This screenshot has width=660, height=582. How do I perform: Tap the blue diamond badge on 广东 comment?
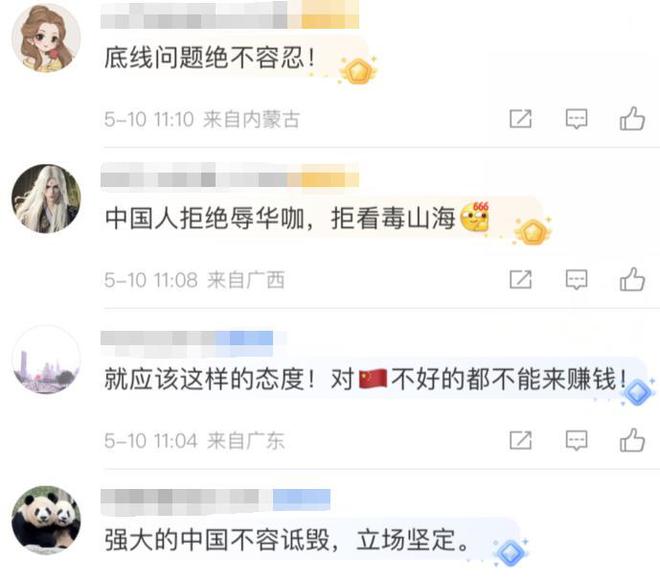click(x=638, y=393)
